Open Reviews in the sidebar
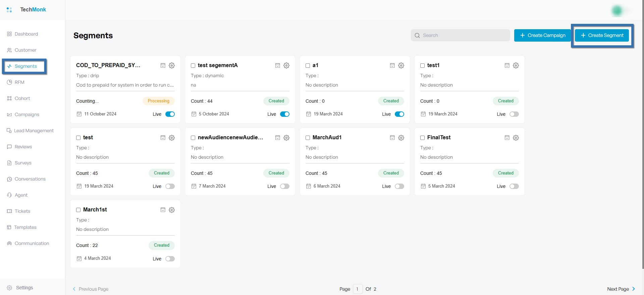The image size is (644, 295). [x=19, y=147]
